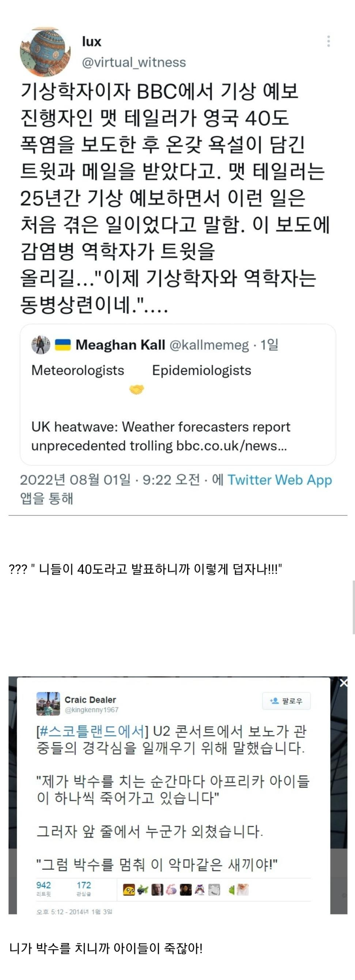The height and width of the screenshot is (980, 355).
Task: View the 172 관심글 favorites count
Action: point(84,889)
